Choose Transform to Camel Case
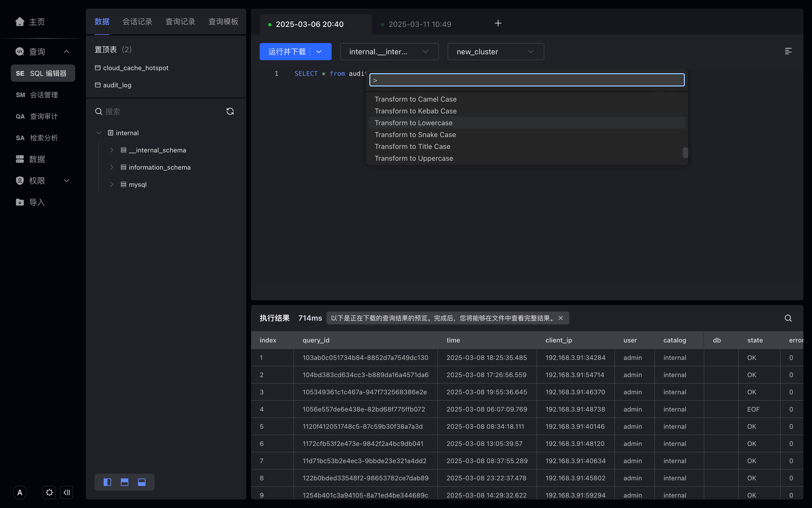Viewport: 812px width, 508px height. point(527,99)
